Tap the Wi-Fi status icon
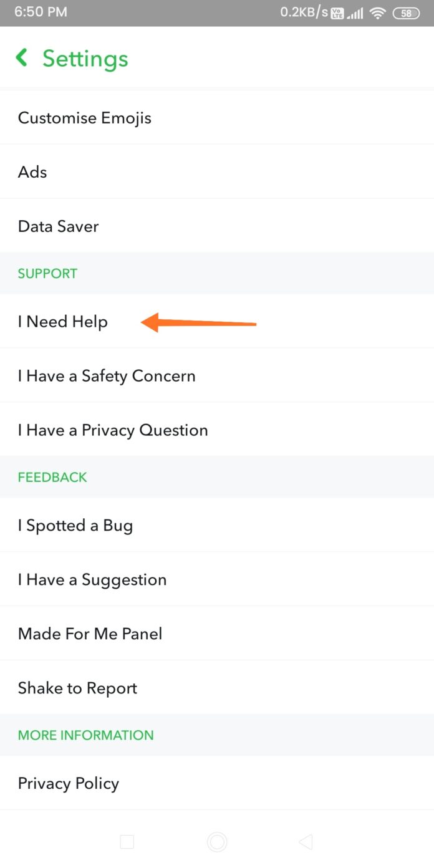 click(x=378, y=12)
